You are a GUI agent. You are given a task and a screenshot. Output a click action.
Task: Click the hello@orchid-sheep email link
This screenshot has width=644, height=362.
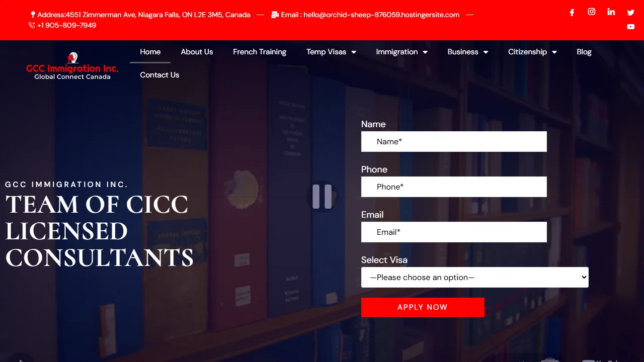pyautogui.click(x=370, y=15)
